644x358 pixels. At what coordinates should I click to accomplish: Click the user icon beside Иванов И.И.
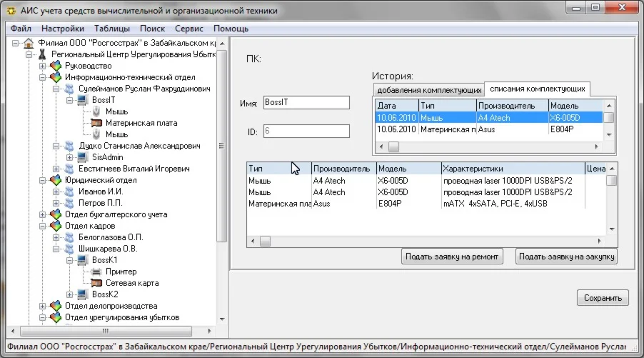(69, 192)
